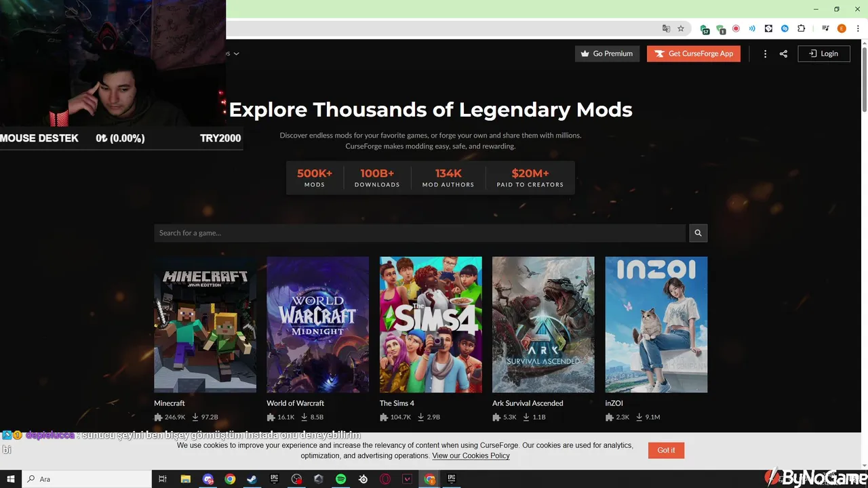
Task: Click the blue sound waves extension icon
Action: coord(752,28)
